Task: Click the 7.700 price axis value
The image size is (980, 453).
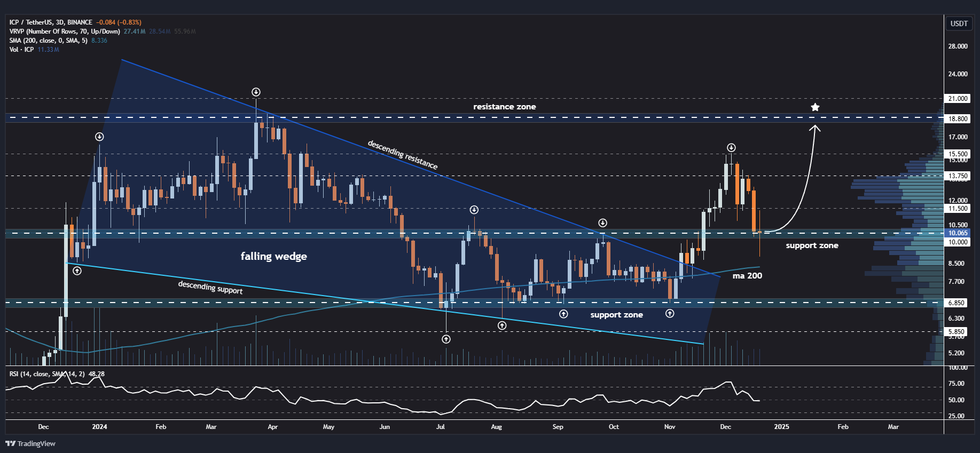Action: point(957,282)
